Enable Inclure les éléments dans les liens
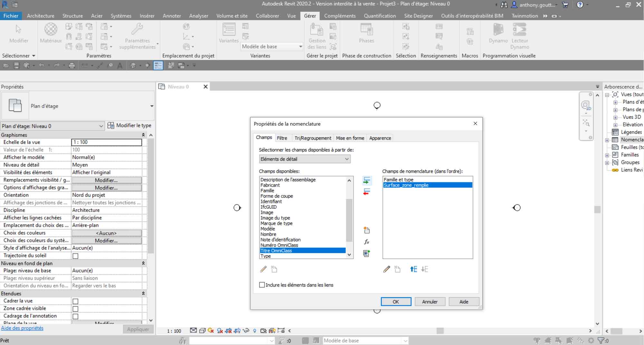The image size is (644, 345). [262, 285]
